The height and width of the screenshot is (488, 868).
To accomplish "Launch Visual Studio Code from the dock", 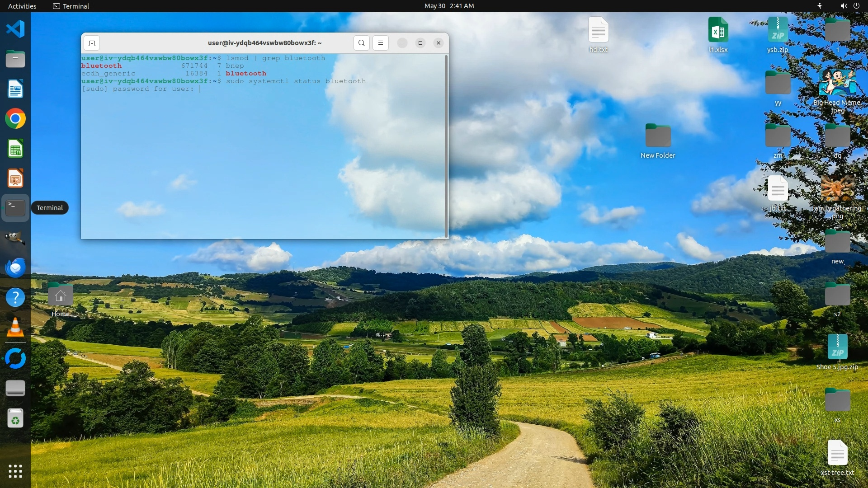I will tap(15, 29).
